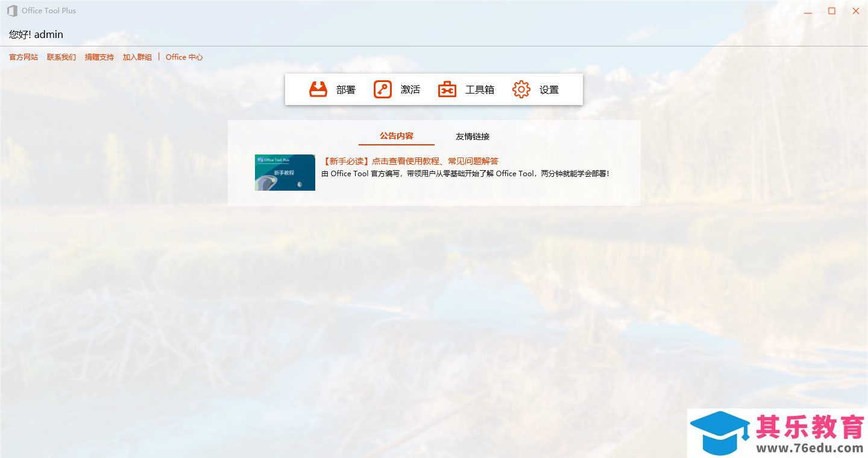Click the Deploy (部署) tray icon
Screen dimensions: 868x458
pyautogui.click(x=318, y=89)
